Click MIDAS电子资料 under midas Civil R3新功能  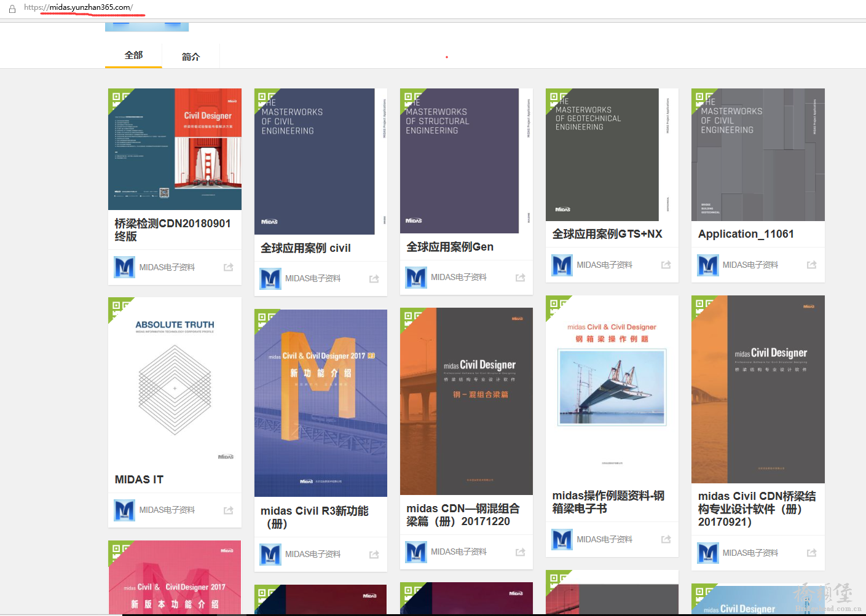[313, 555]
